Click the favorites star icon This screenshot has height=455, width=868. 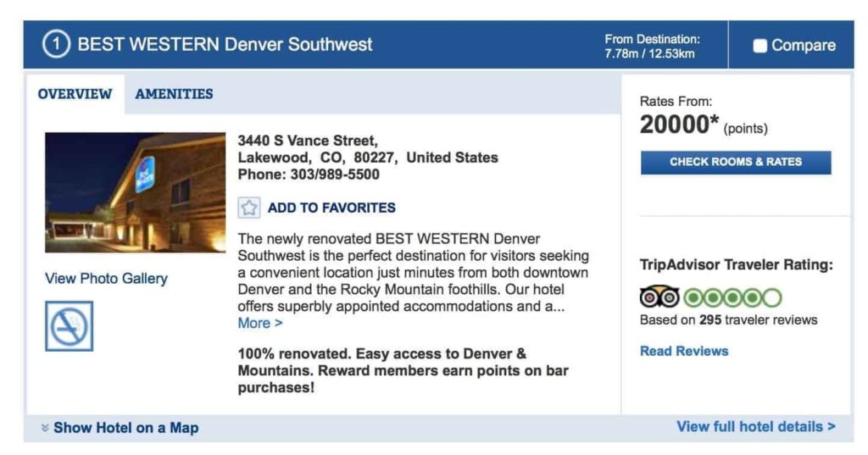point(249,208)
